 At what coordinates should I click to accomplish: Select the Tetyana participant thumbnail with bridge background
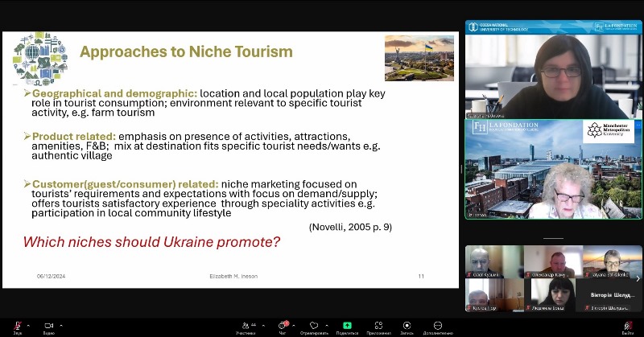612,262
